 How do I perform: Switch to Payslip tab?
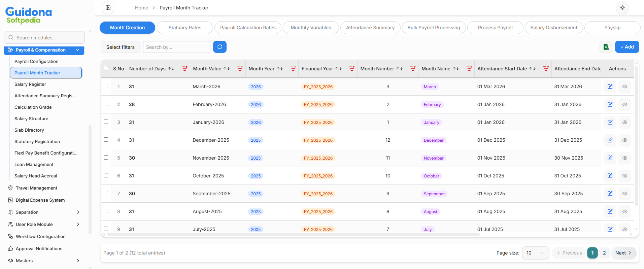tap(612, 28)
